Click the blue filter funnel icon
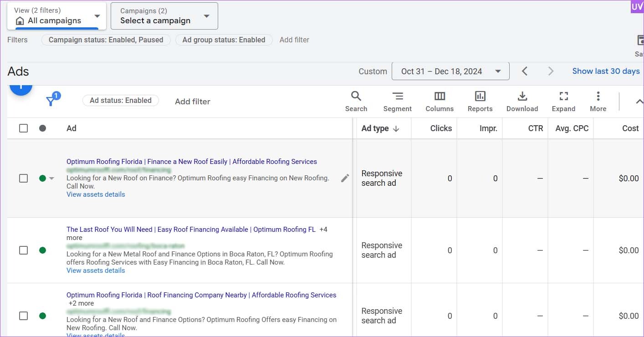 click(51, 101)
